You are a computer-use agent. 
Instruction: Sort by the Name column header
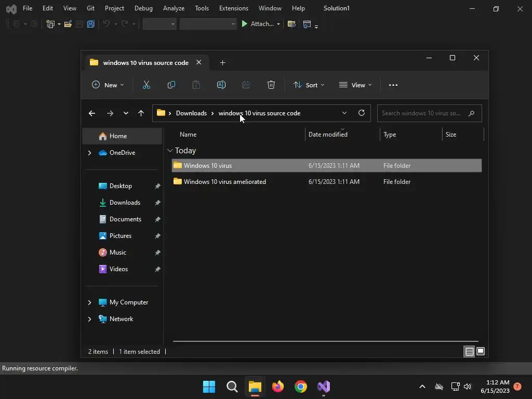[188, 135]
